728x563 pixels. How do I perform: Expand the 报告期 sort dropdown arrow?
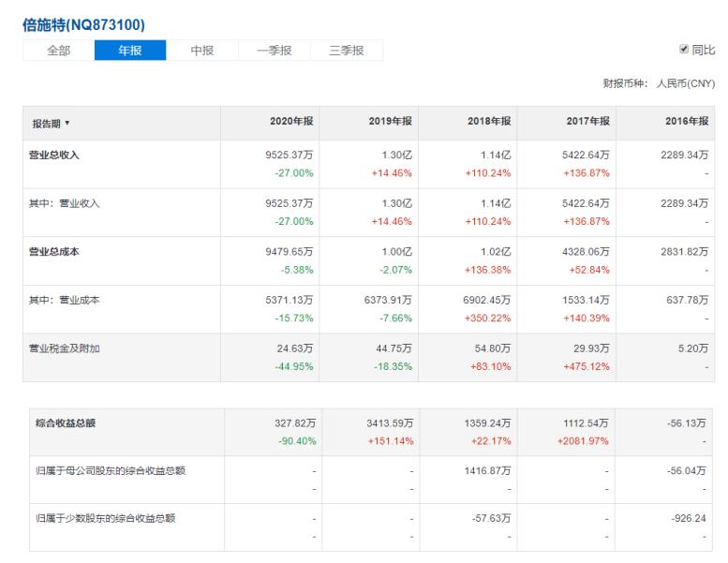tap(67, 123)
